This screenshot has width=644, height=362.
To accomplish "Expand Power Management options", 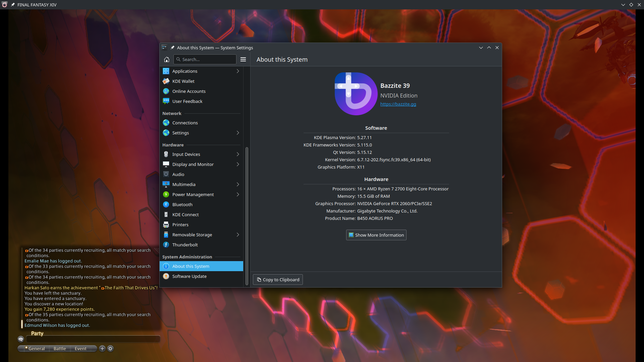I will (193, 194).
